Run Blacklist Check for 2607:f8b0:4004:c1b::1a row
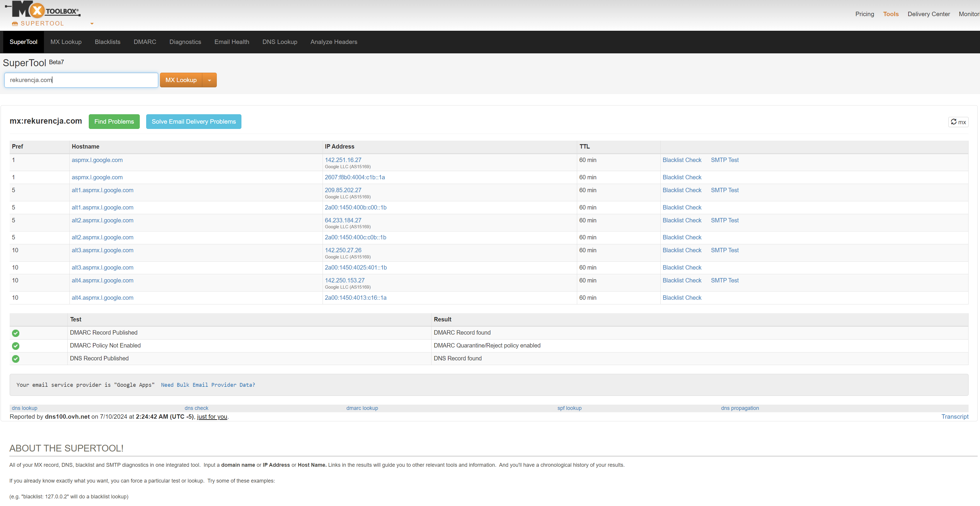The height and width of the screenshot is (506, 980). [x=682, y=177]
